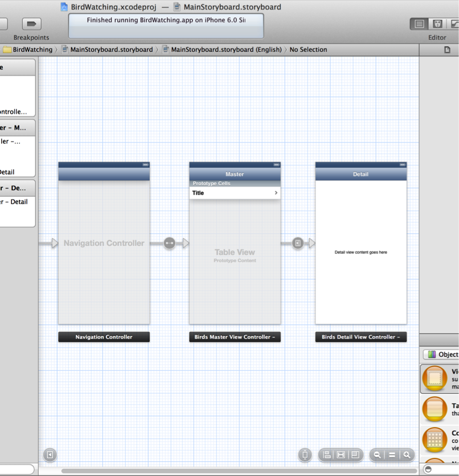Open the Resolve layout issues button

point(355,455)
